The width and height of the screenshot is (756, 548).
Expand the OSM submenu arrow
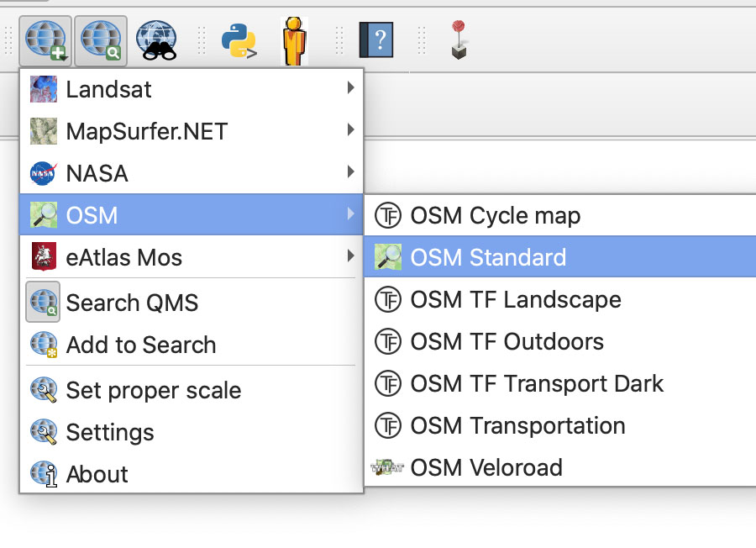tap(350, 213)
